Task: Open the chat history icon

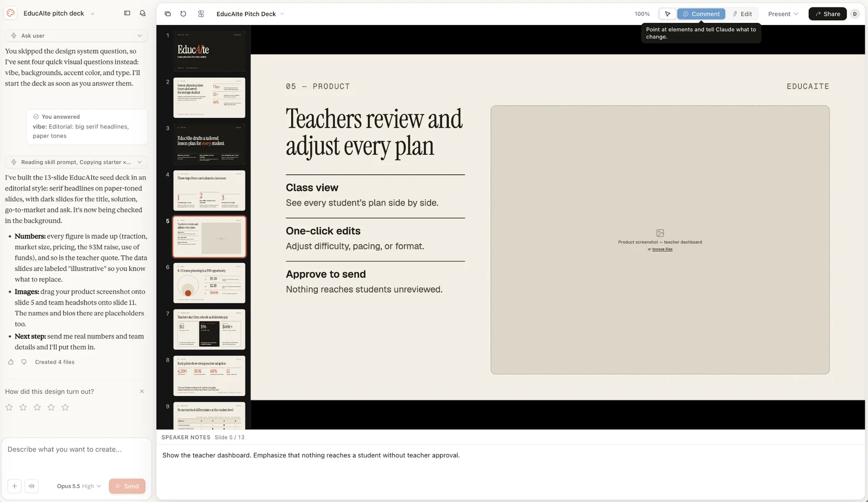Action: [143, 13]
